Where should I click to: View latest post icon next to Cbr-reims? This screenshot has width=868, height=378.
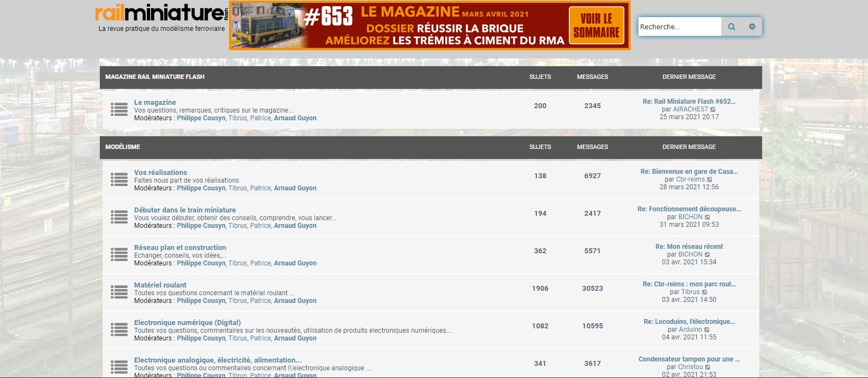pos(710,179)
